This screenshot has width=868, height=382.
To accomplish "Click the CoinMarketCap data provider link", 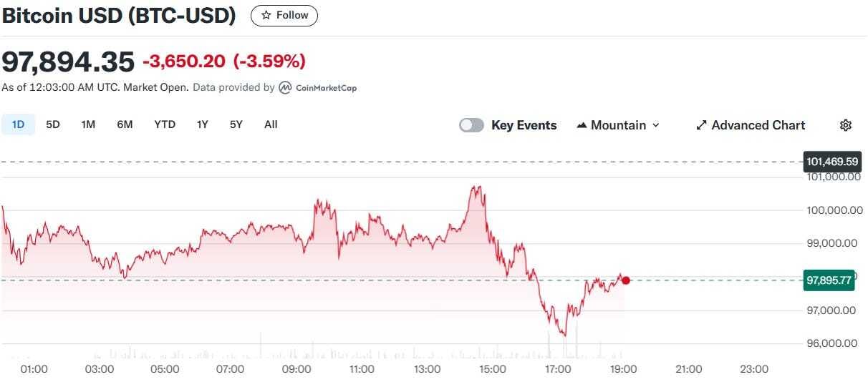I will click(317, 87).
